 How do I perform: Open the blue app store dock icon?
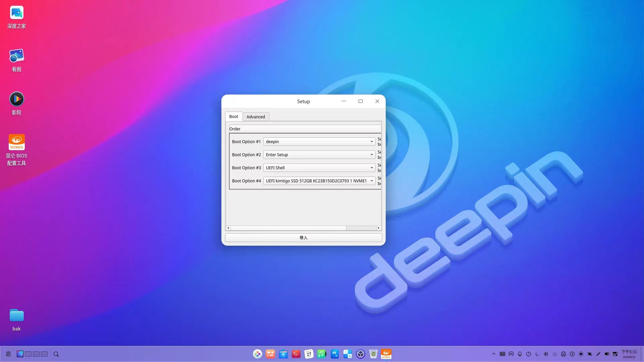click(x=283, y=354)
